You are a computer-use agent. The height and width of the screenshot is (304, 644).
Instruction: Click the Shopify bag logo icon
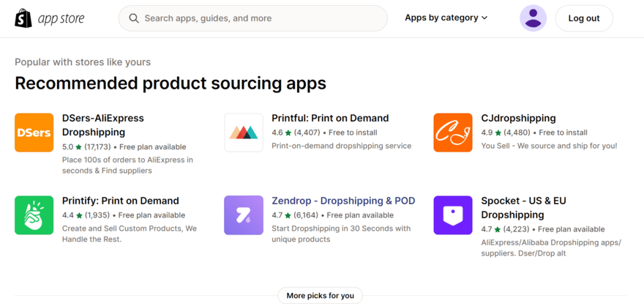tap(23, 18)
